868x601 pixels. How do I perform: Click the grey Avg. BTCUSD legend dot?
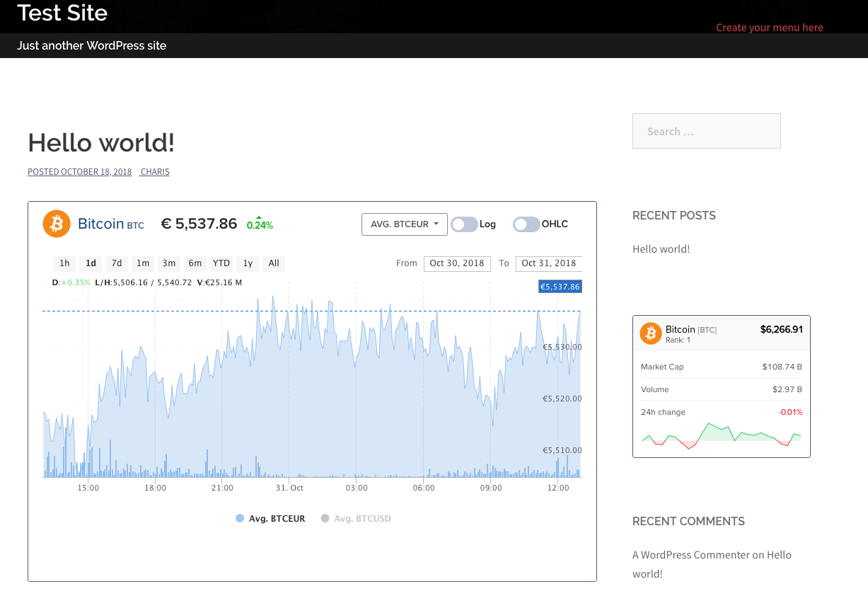(325, 519)
